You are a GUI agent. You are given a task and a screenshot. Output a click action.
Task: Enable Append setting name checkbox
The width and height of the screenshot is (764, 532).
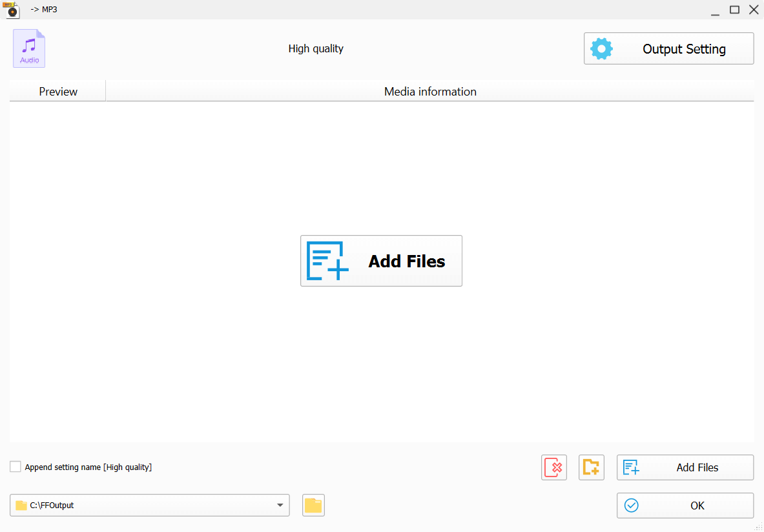point(14,467)
